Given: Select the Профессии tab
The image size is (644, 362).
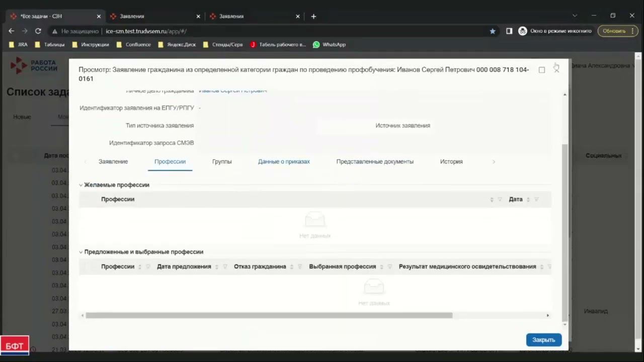Looking at the screenshot, I should click(x=170, y=162).
